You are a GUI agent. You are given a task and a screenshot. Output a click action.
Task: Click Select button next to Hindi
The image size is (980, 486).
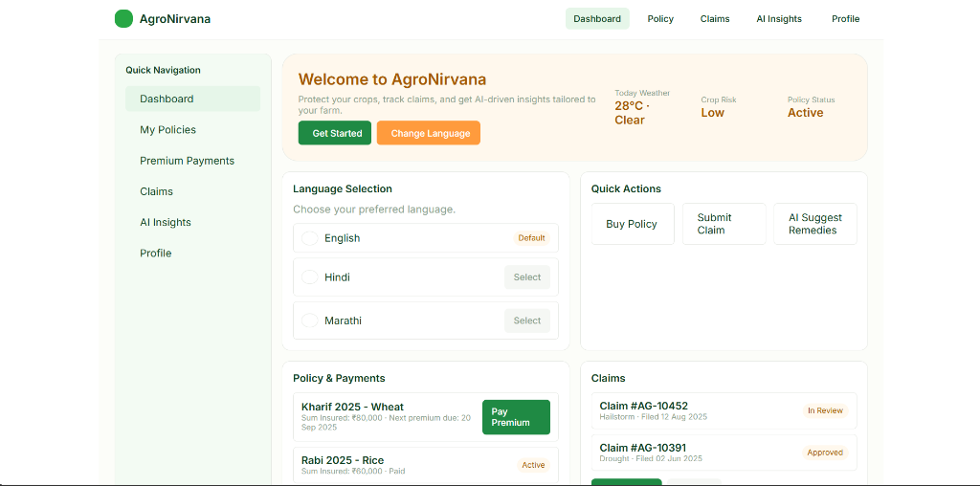coord(527,277)
